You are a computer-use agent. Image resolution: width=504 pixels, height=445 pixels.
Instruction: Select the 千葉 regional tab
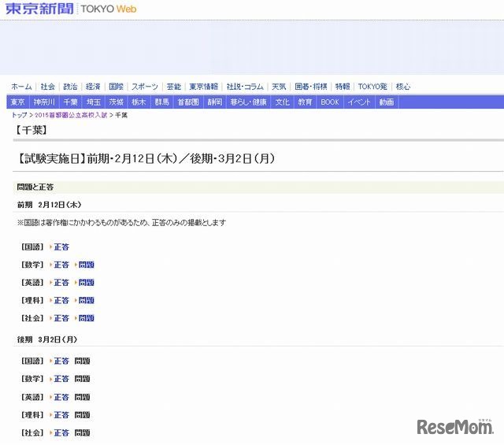(x=70, y=102)
